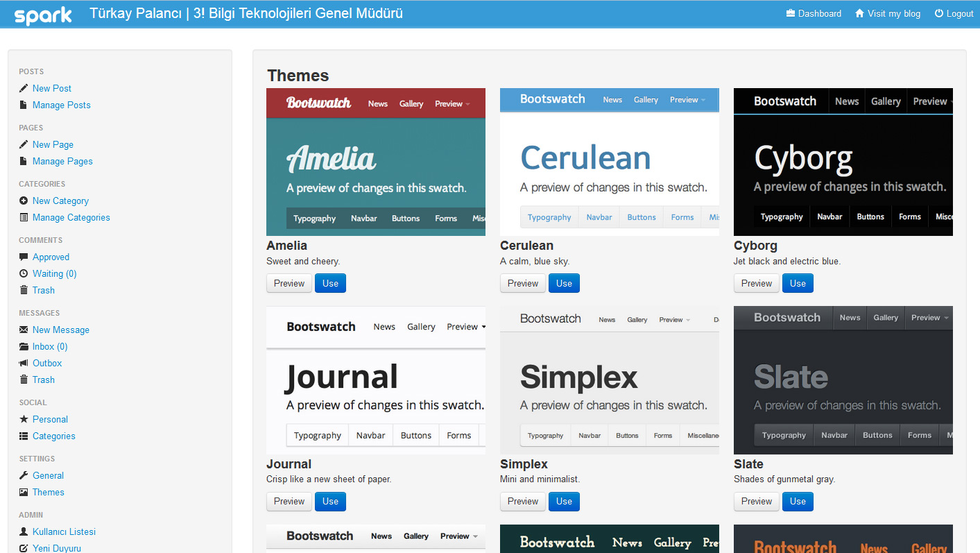Use the Cyborg theme
Viewport: 980px width, 553px height.
pyautogui.click(x=798, y=283)
